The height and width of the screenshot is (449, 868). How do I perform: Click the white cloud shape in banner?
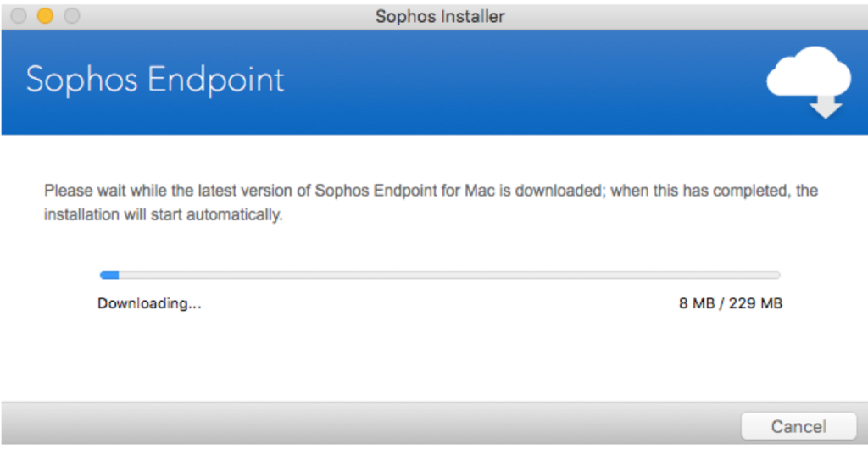pos(808,71)
